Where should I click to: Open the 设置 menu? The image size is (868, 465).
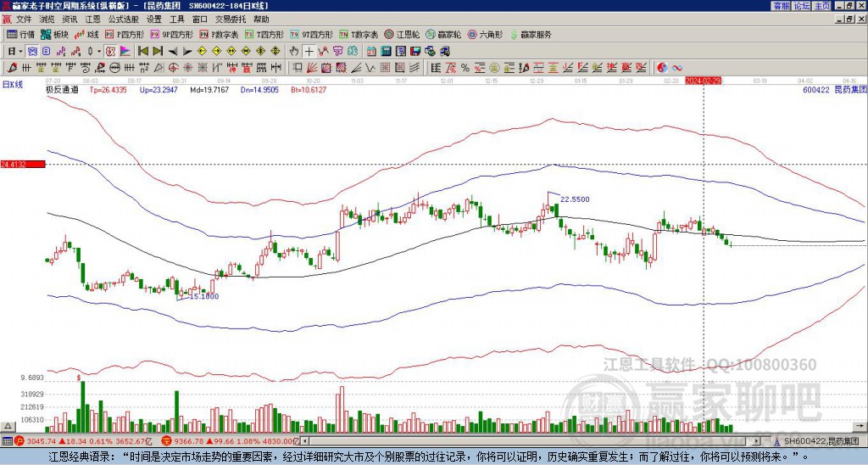click(x=154, y=20)
